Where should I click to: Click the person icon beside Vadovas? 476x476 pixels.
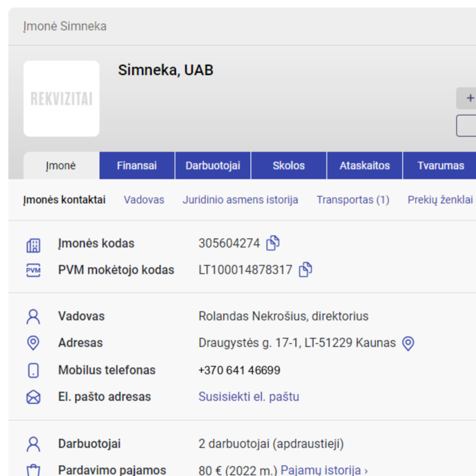33,317
